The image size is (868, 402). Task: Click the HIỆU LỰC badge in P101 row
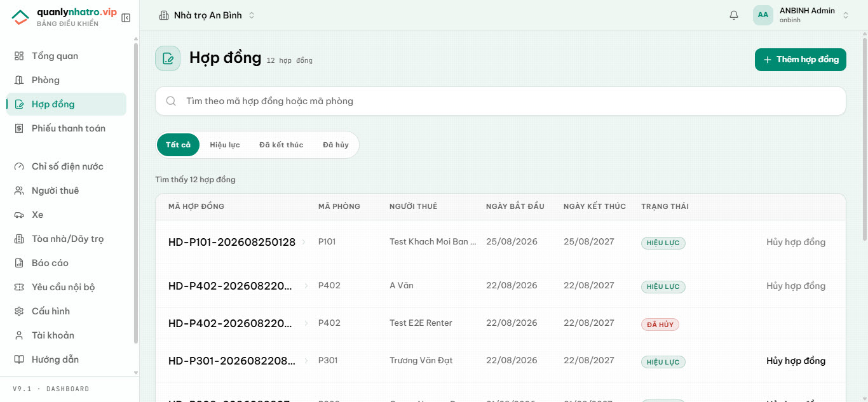click(663, 243)
